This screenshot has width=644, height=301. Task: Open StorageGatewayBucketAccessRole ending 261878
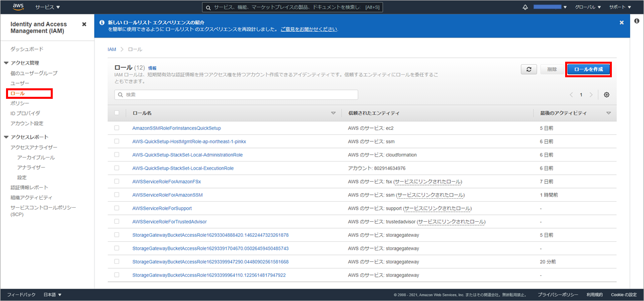pos(210,235)
